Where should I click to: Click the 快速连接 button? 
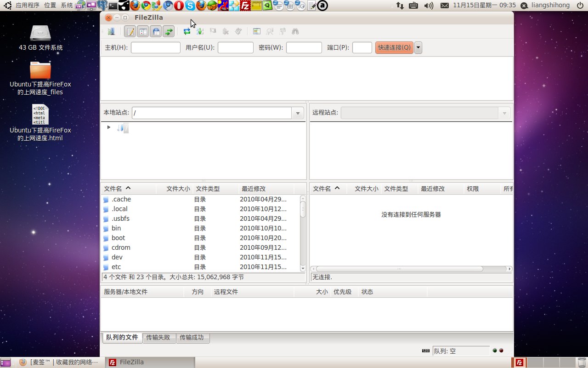coord(394,47)
